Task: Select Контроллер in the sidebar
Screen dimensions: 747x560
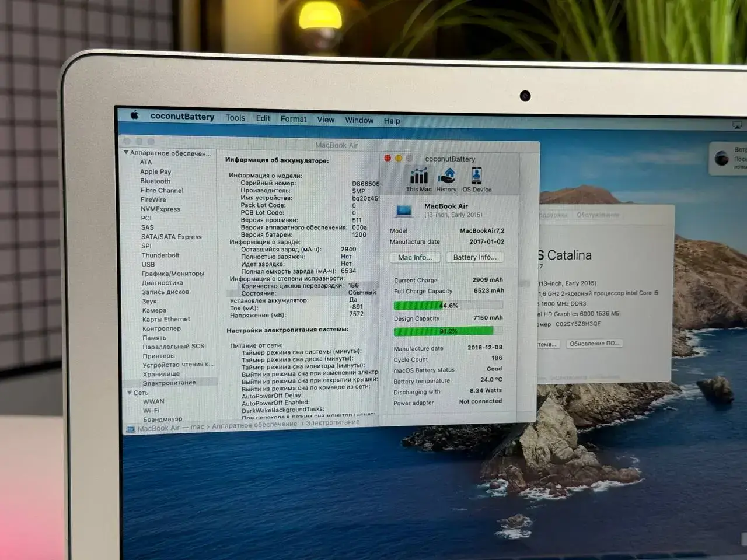Action: [162, 328]
